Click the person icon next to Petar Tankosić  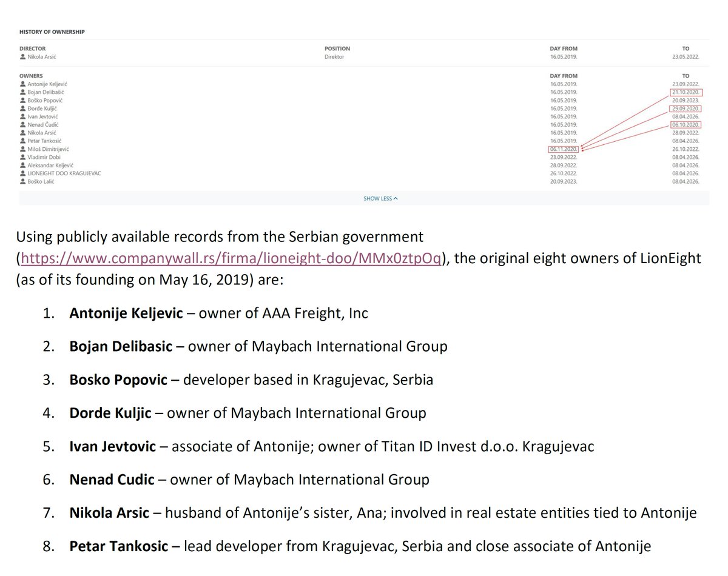(x=23, y=141)
